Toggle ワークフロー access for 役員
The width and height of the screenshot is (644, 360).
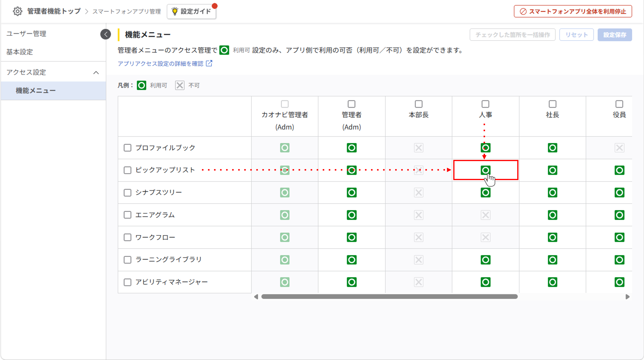(x=620, y=237)
